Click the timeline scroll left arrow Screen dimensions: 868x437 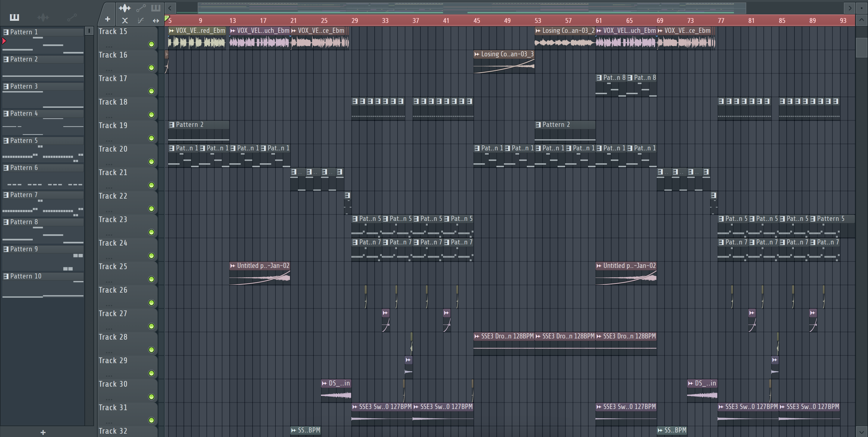point(170,8)
